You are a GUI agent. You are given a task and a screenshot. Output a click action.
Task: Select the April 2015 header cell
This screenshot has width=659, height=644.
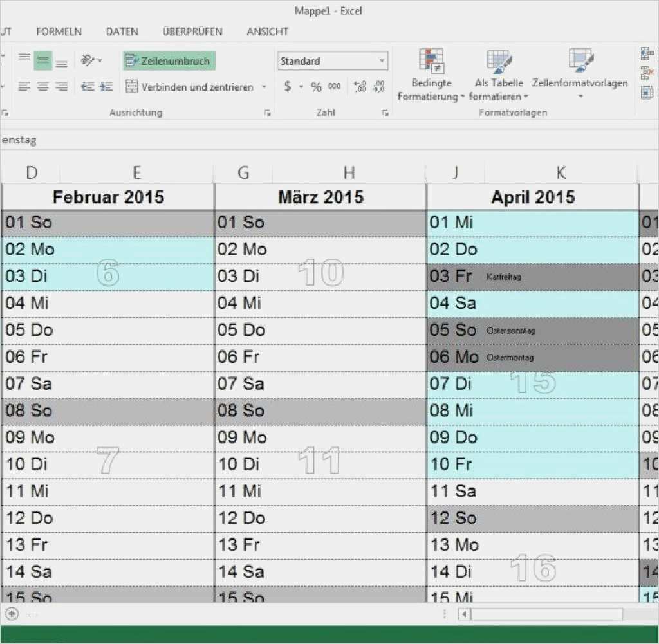pyautogui.click(x=532, y=197)
